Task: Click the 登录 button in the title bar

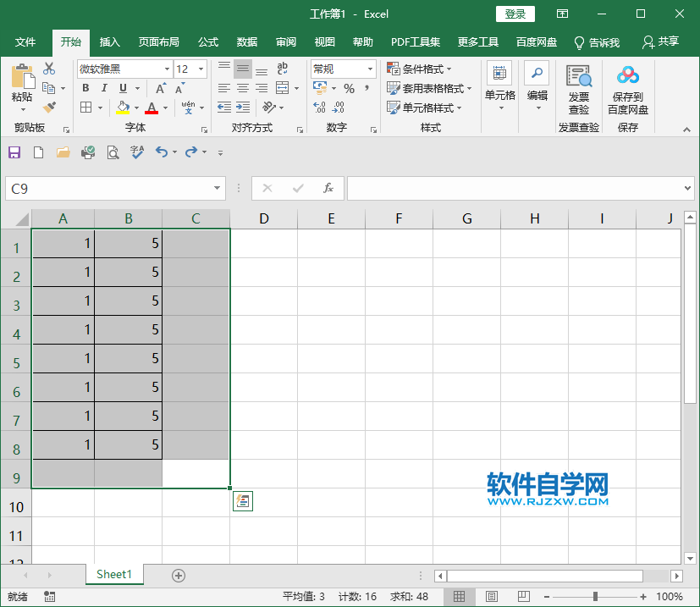Action: tap(515, 14)
